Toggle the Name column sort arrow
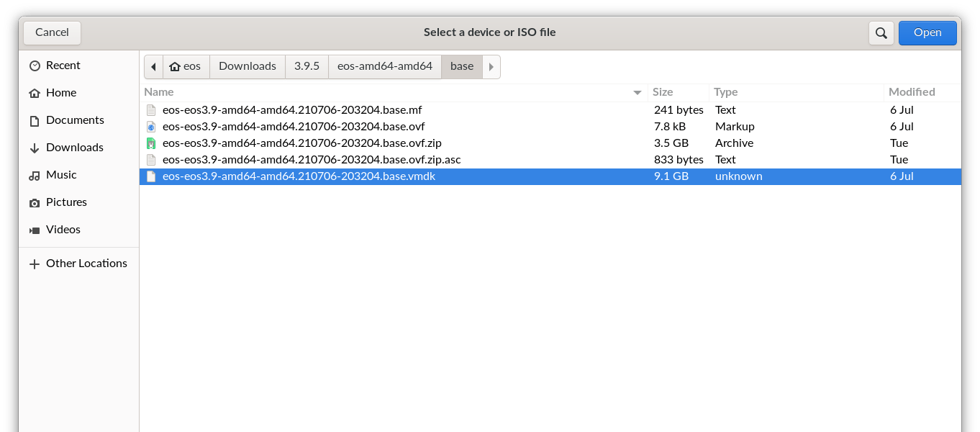This screenshot has width=980, height=432. 637,92
